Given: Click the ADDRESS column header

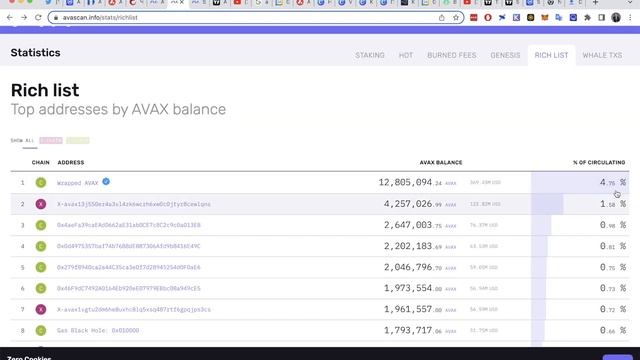Looking at the screenshot, I should point(71,162).
